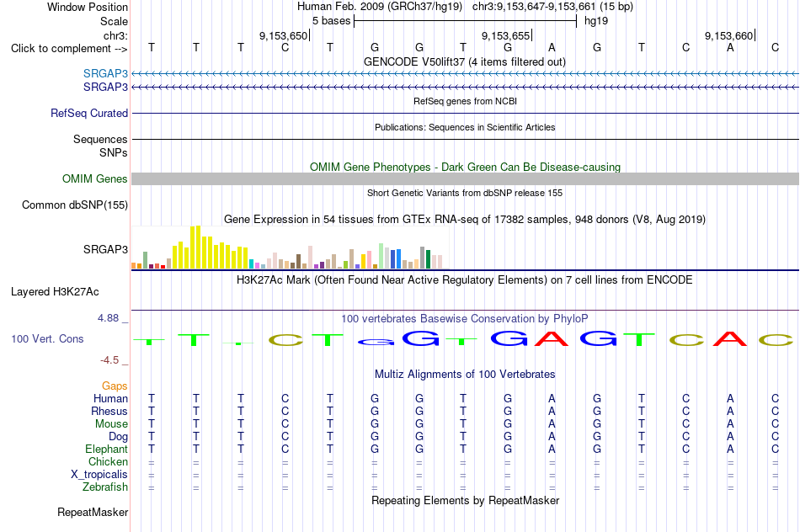
Task: Click 'RefSeq genes from NCBI' track title
Action: 466,101
